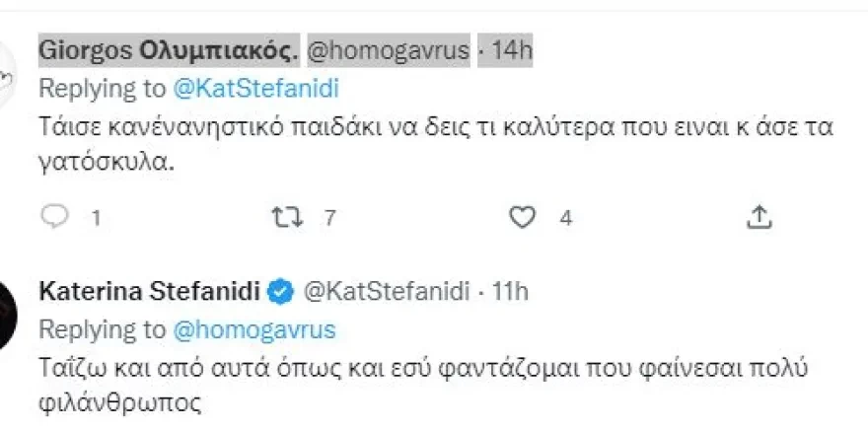Follow the @homogavrus mention in Katerina's reply

click(x=254, y=328)
